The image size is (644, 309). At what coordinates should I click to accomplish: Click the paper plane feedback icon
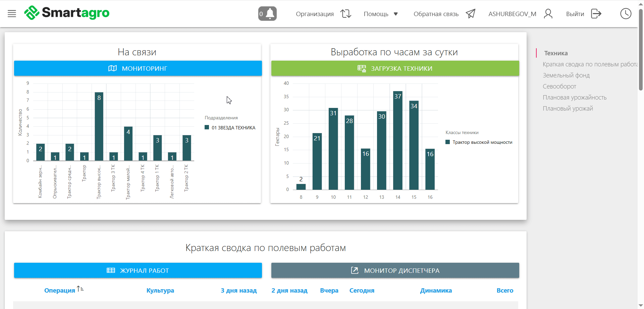[x=470, y=14]
